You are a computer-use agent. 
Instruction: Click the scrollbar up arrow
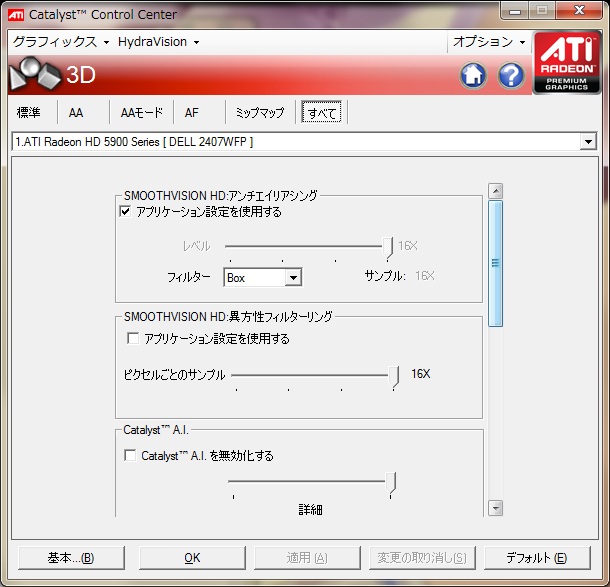tap(495, 191)
